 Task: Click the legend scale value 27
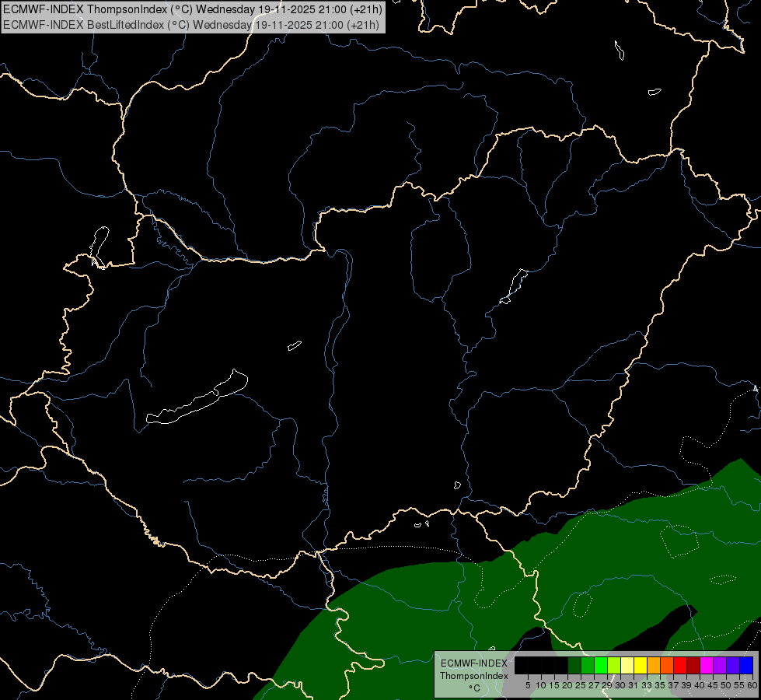pos(594,685)
